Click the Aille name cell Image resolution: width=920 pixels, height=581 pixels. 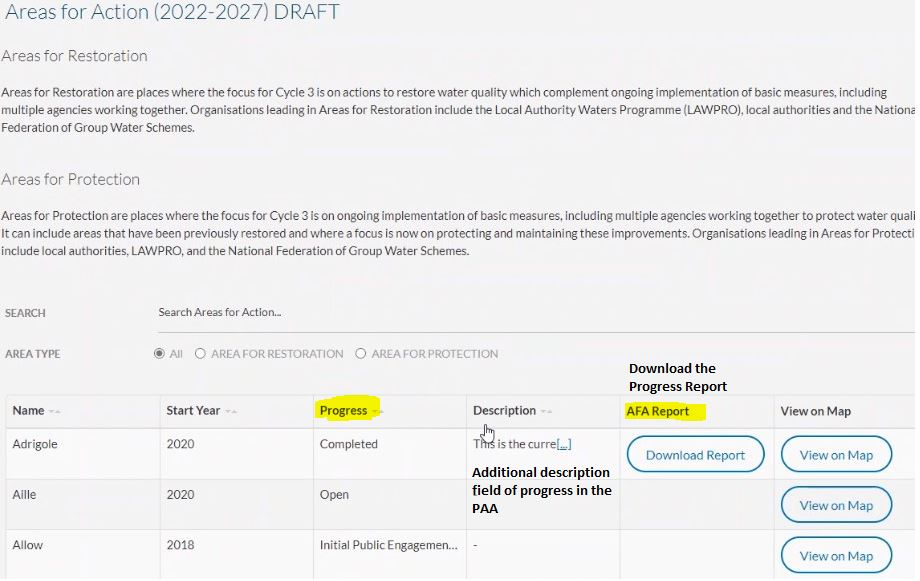click(x=24, y=495)
